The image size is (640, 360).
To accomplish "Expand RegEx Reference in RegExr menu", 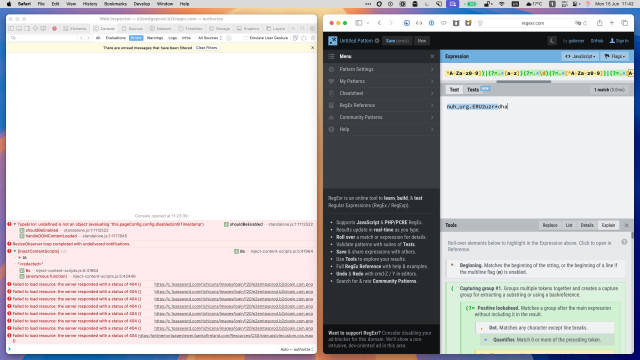I will (x=382, y=105).
